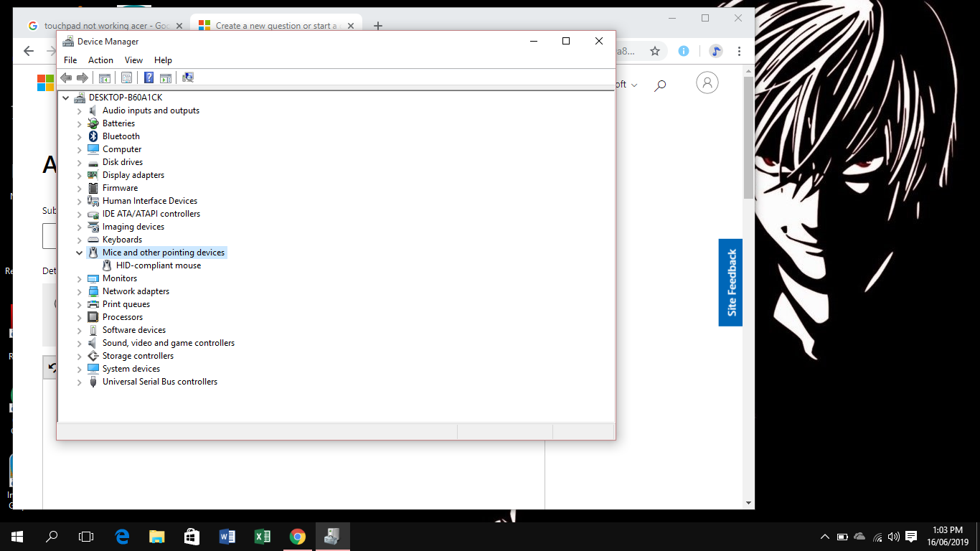Open Properties from the Device Manager toolbar
Viewport: 980px width, 551px height.
(127, 77)
